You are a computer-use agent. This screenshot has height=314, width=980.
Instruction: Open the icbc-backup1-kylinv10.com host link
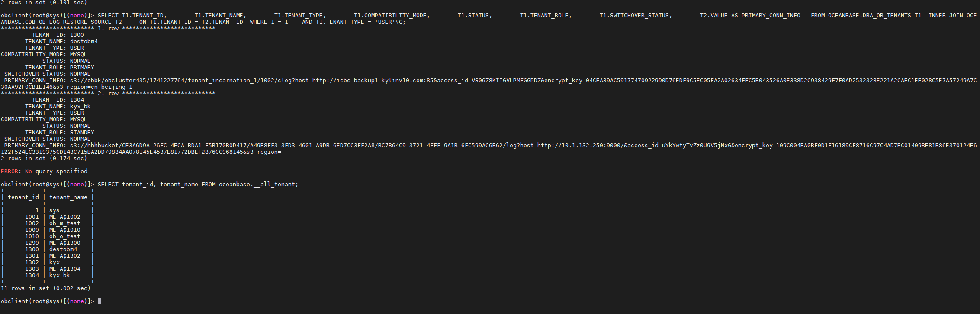tap(368, 81)
